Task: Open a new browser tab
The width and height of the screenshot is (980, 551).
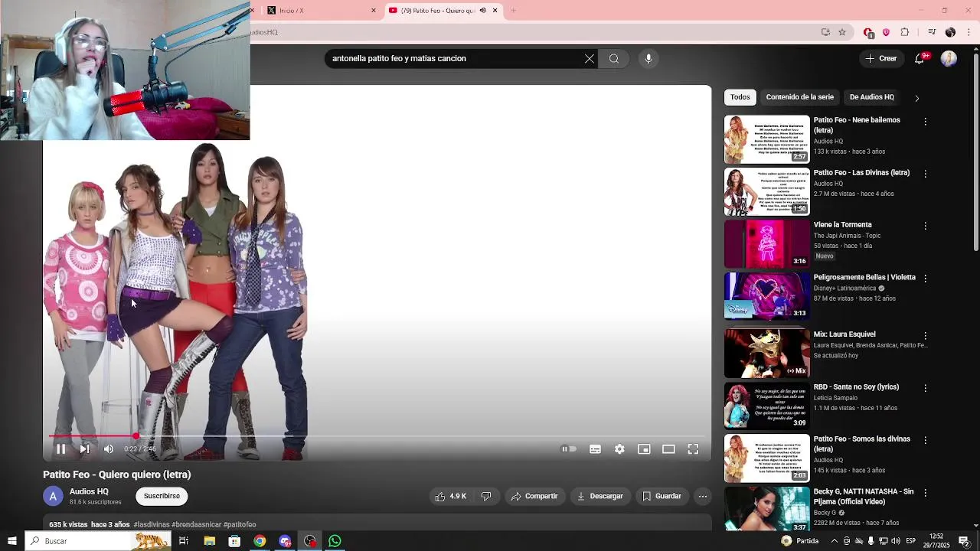Action: [513, 11]
